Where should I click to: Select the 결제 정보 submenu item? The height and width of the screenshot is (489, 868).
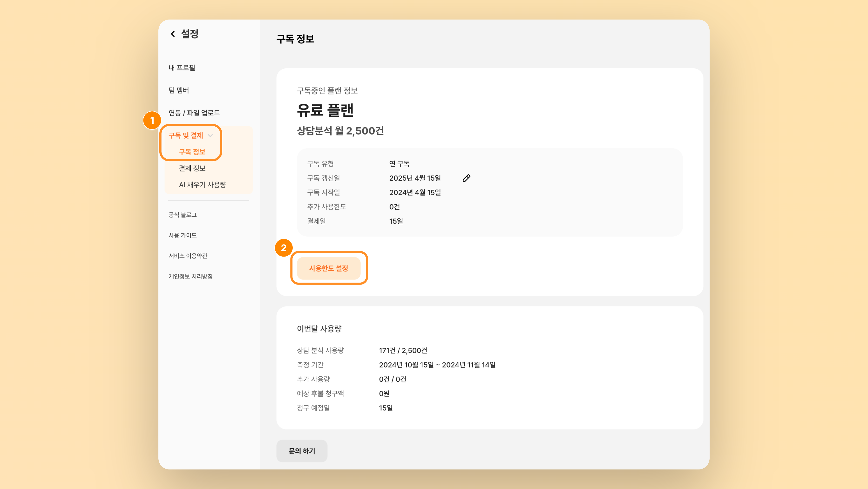[x=192, y=168]
